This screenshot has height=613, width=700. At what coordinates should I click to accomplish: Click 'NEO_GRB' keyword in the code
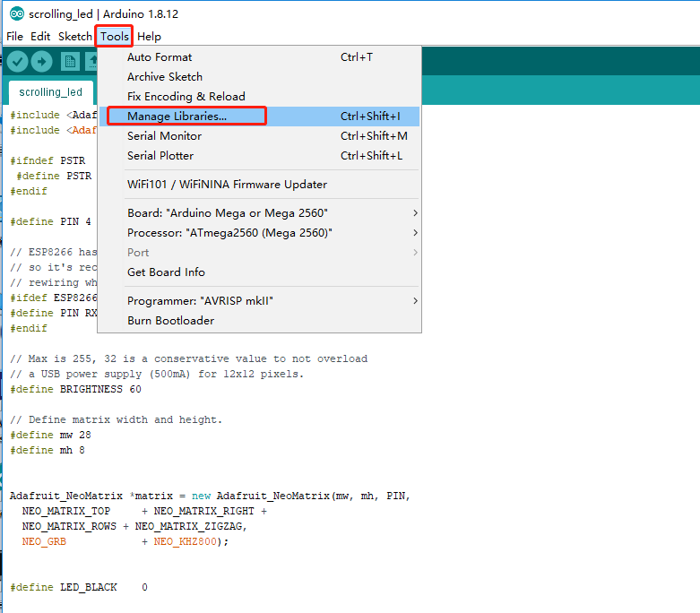coord(44,541)
